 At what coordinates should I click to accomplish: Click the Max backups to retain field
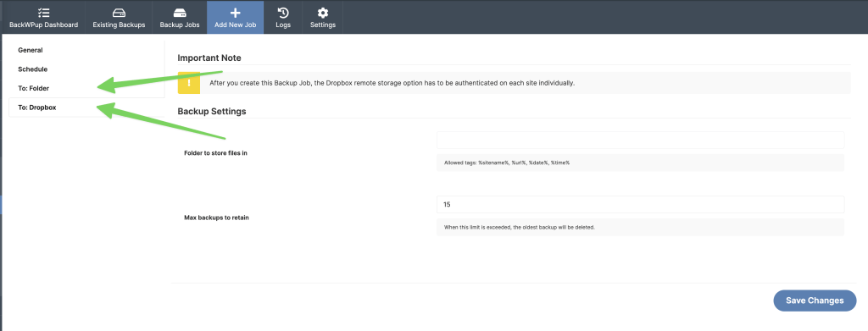tap(641, 205)
